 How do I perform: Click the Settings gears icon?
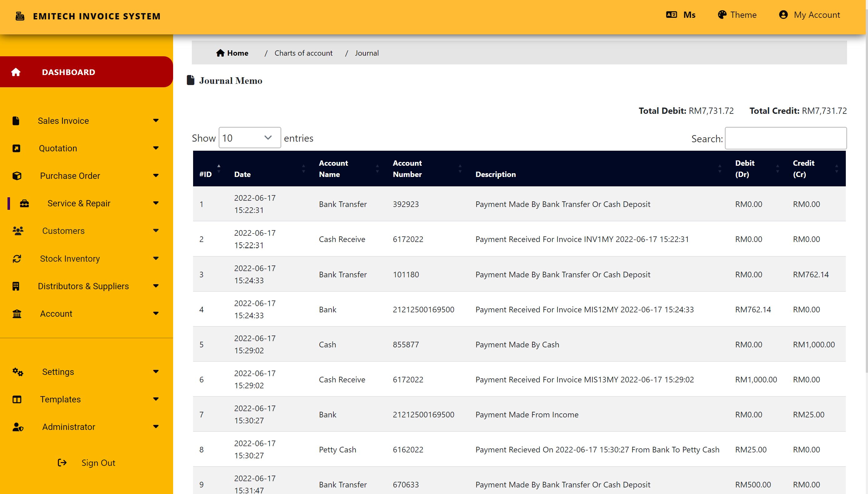[x=18, y=372]
